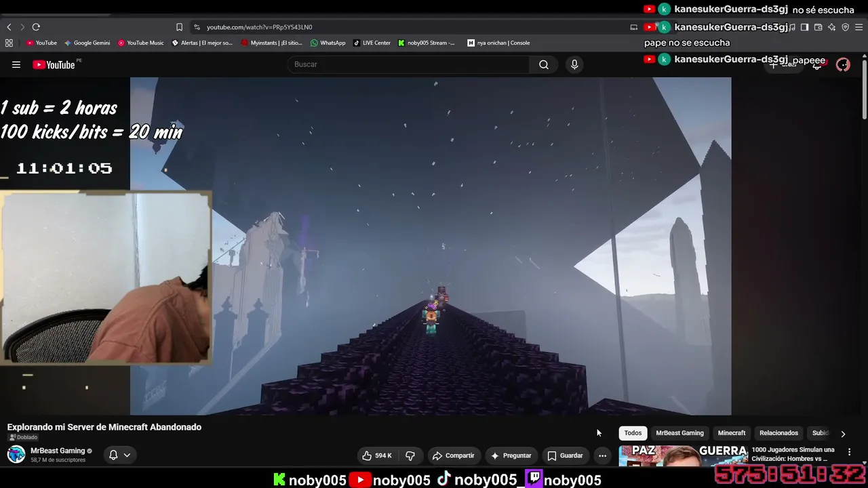Image resolution: width=868 pixels, height=488 pixels.
Task: Open the browser AI sparkle assistant icon
Action: [x=831, y=27]
